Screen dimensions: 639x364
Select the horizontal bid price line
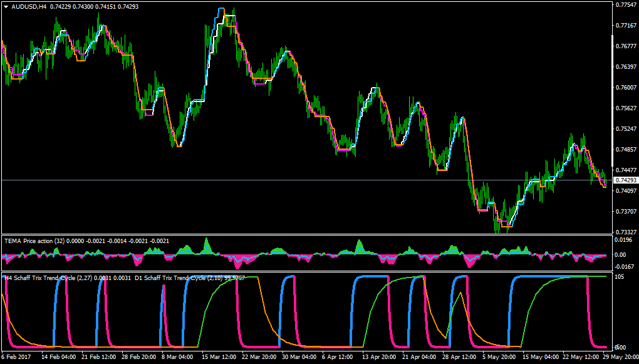(x=306, y=180)
